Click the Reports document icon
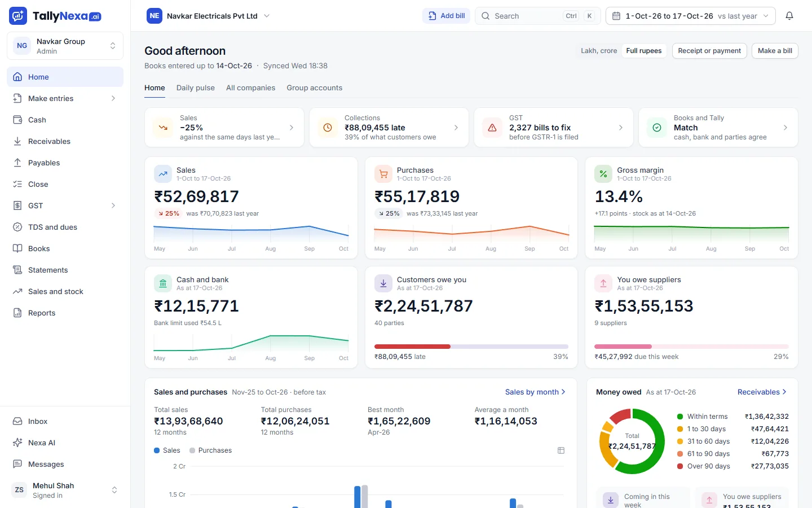Screen dimensions: 812x508 pyautogui.click(x=17, y=313)
